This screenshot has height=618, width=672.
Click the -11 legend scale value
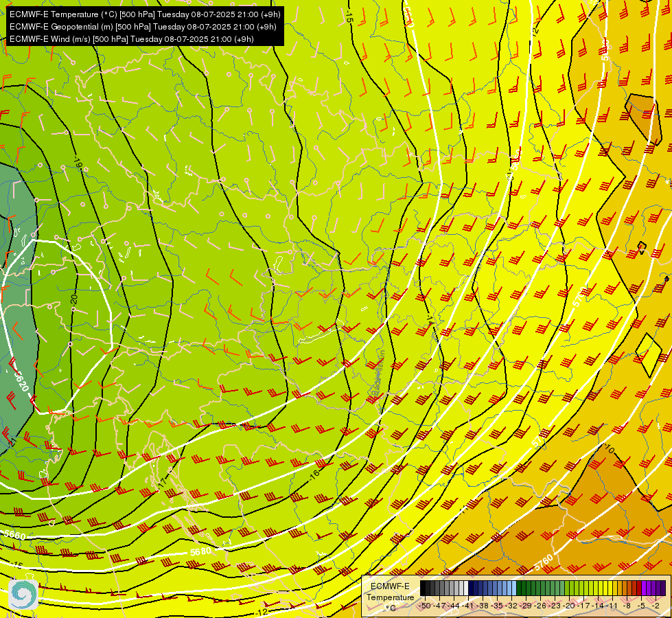point(612,606)
